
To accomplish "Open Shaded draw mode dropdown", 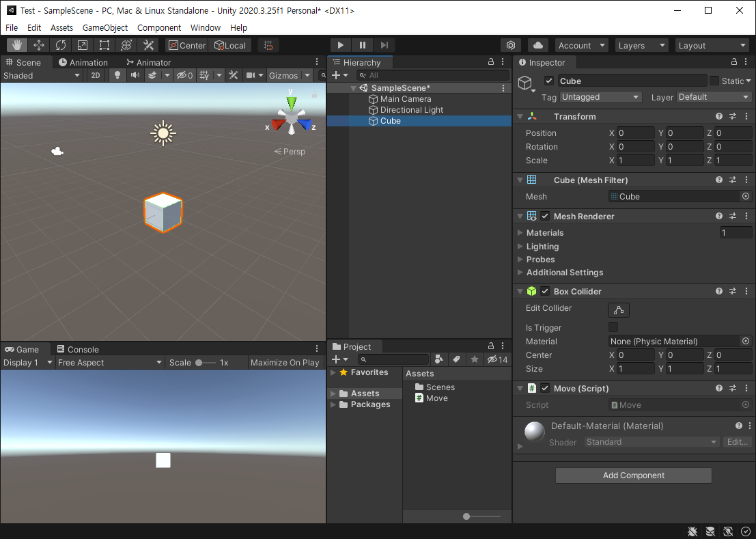I will 42,75.
